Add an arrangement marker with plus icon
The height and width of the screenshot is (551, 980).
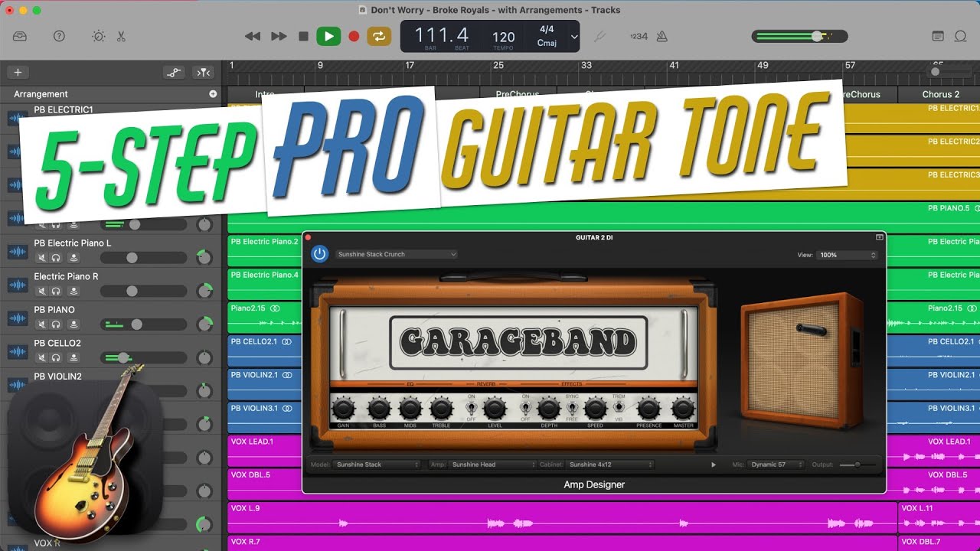point(213,94)
